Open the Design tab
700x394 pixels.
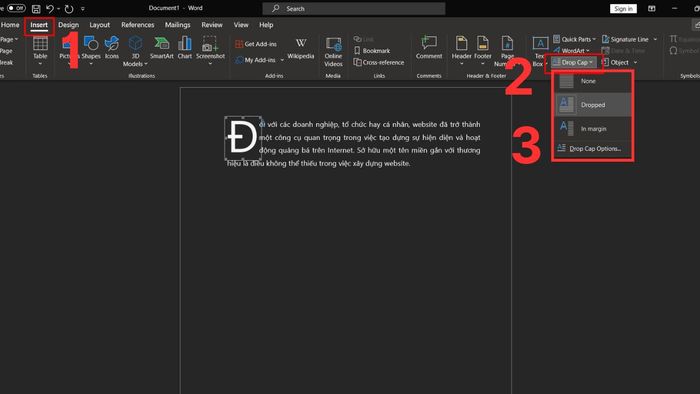68,25
